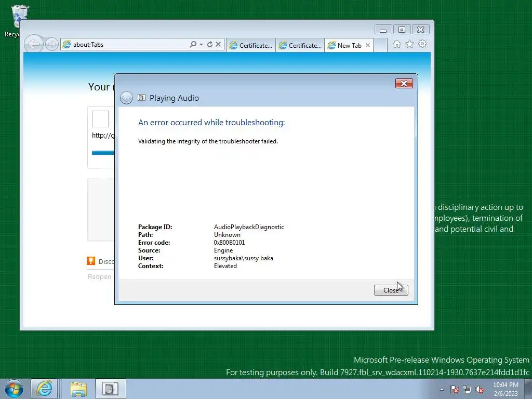Minimize the Internet Explorer window
This screenshot has height=399, width=532.
point(383,30)
